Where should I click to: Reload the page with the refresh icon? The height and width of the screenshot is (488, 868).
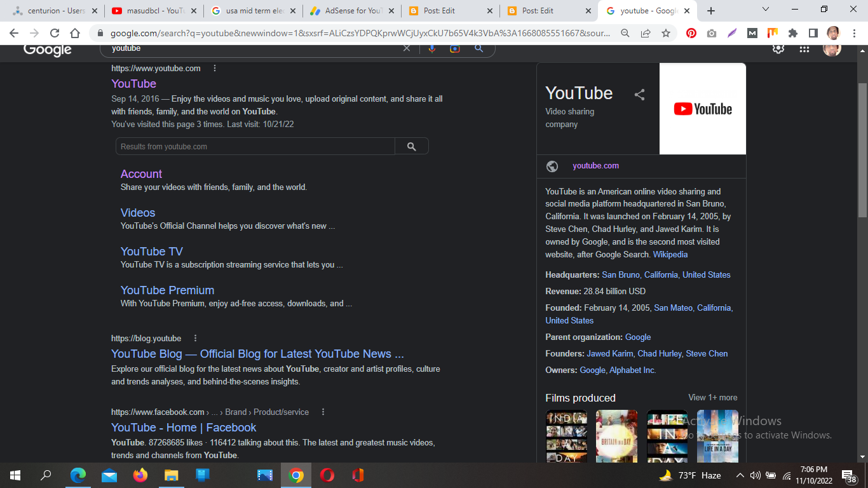pyautogui.click(x=55, y=33)
